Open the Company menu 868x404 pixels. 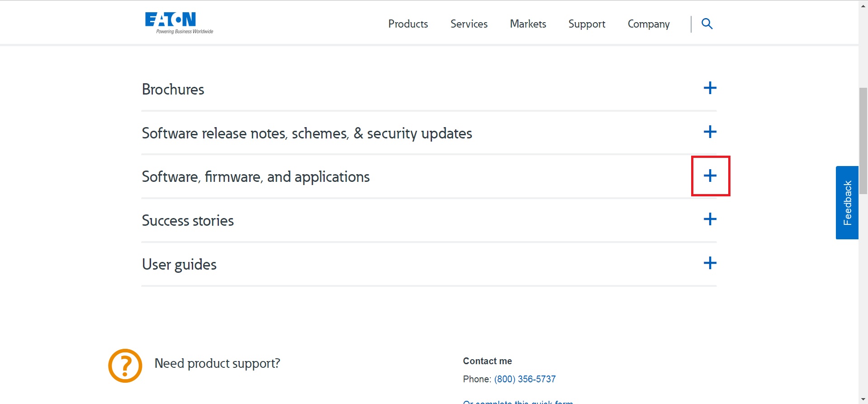[648, 24]
